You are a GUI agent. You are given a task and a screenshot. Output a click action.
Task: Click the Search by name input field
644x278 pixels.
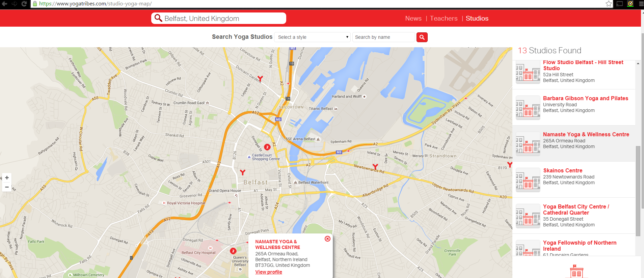click(383, 37)
